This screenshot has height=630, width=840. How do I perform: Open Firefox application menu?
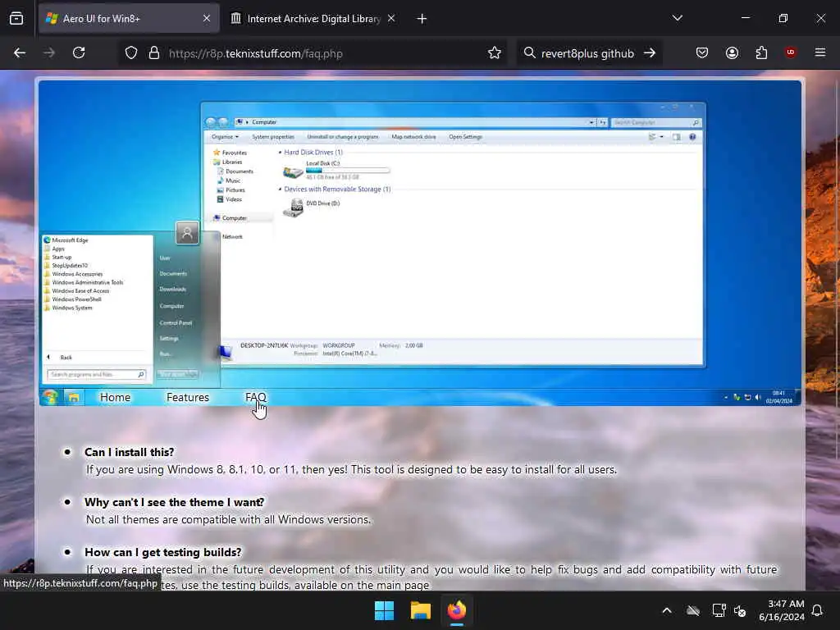(x=820, y=52)
